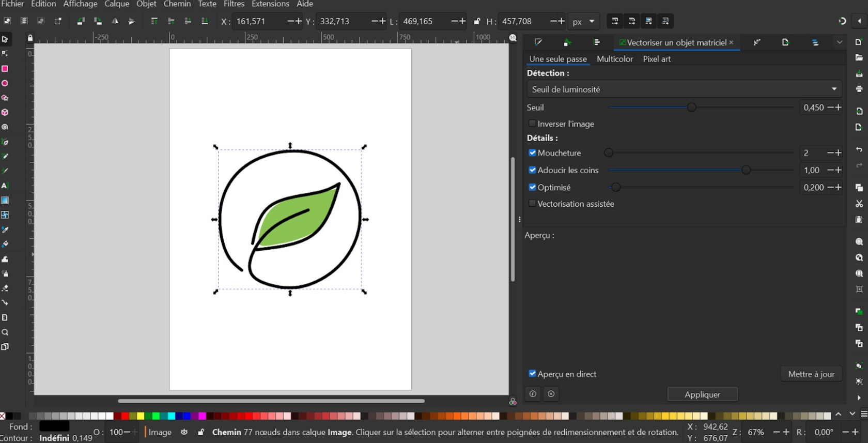Close Vectoriser un objet matriciel tab
The height and width of the screenshot is (443, 868).
click(731, 42)
